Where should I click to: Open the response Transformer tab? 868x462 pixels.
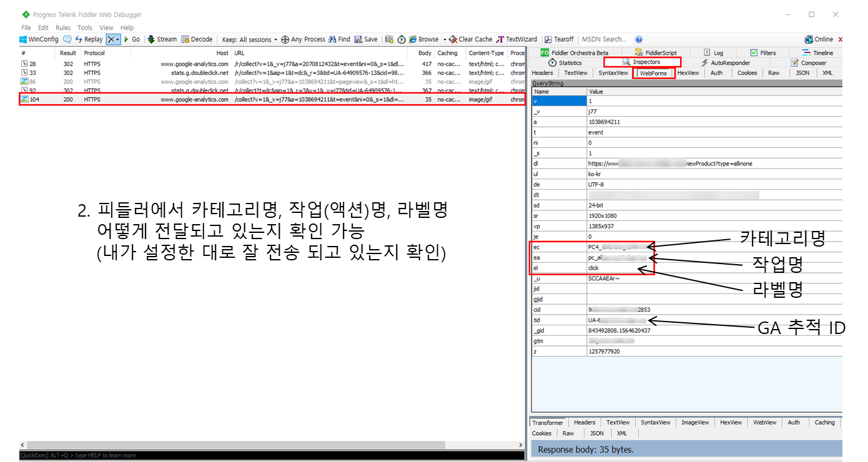(548, 423)
